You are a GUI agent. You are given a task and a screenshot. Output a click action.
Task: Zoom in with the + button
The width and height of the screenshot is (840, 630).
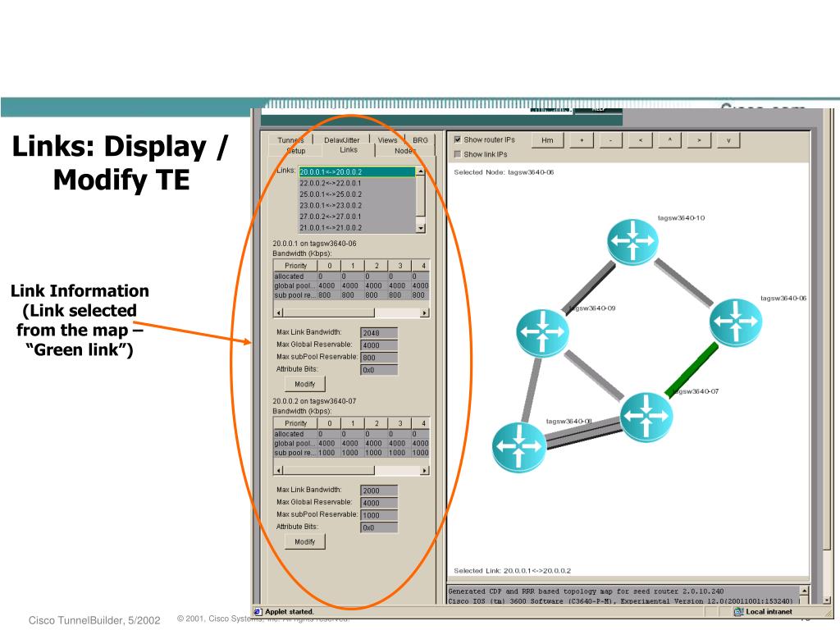(x=582, y=140)
